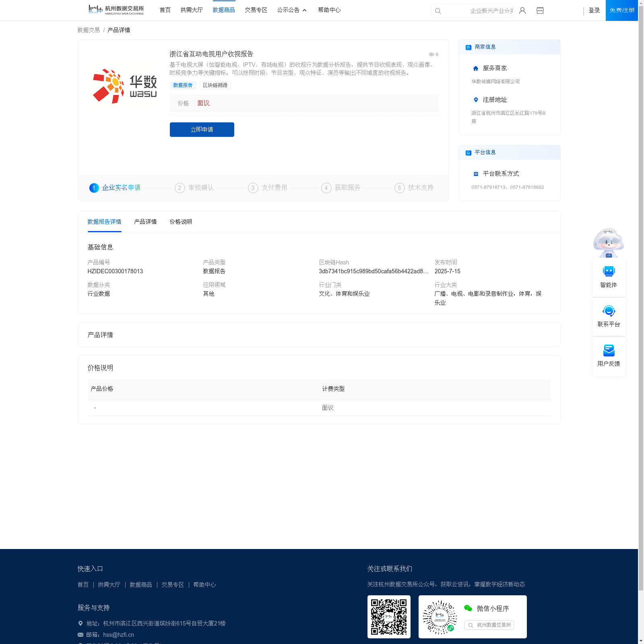Click the 平台信息 panel header icon
The height and width of the screenshot is (644, 644).
click(469, 153)
